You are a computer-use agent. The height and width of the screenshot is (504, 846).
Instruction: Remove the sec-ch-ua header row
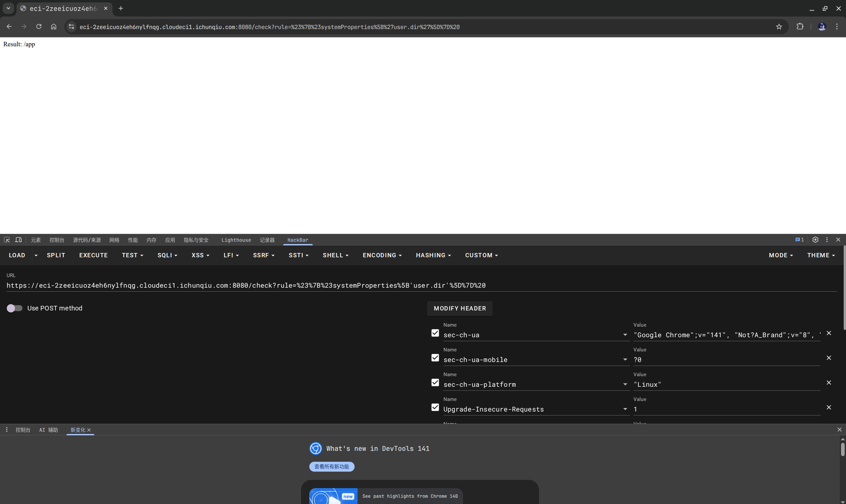(829, 333)
